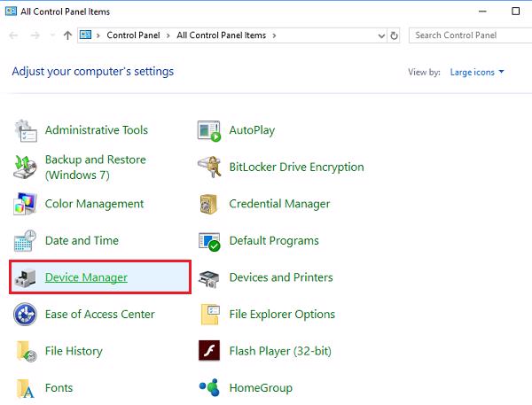The height and width of the screenshot is (405, 532).
Task: Click the Control Panel icon in address bar
Action: tap(85, 35)
